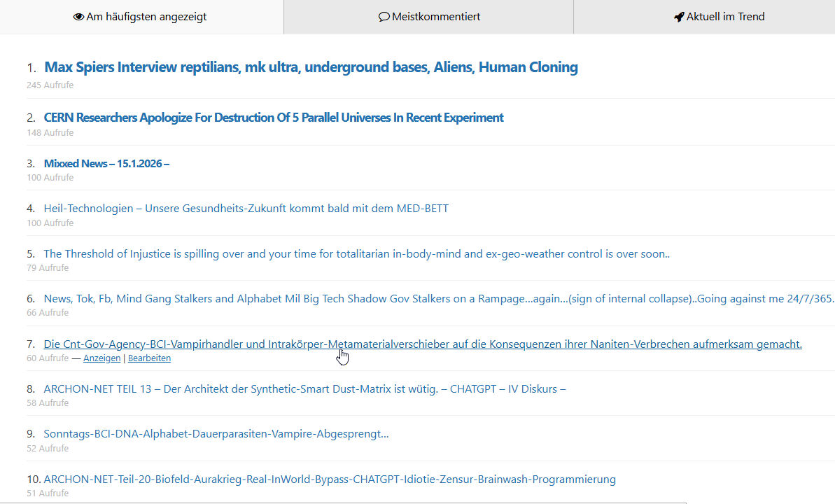The height and width of the screenshot is (504, 835).
Task: Open ARCHON-NET TEIL 13 article
Action: tap(304, 389)
